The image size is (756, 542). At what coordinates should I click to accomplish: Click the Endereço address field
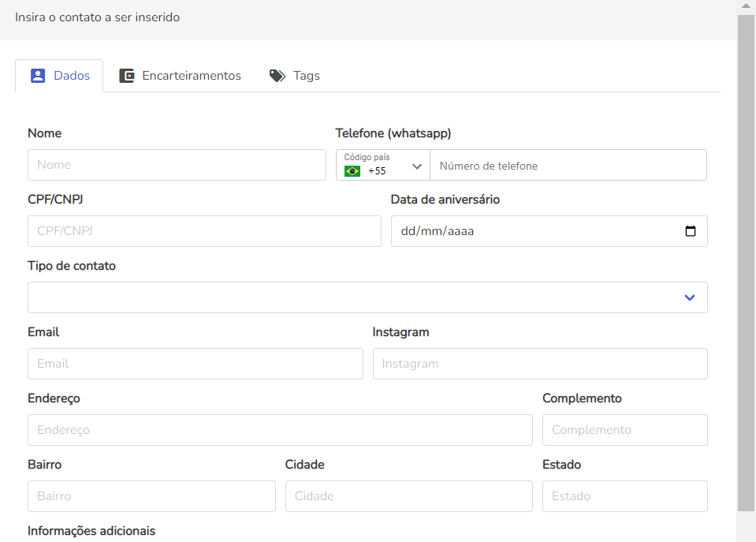click(280, 430)
